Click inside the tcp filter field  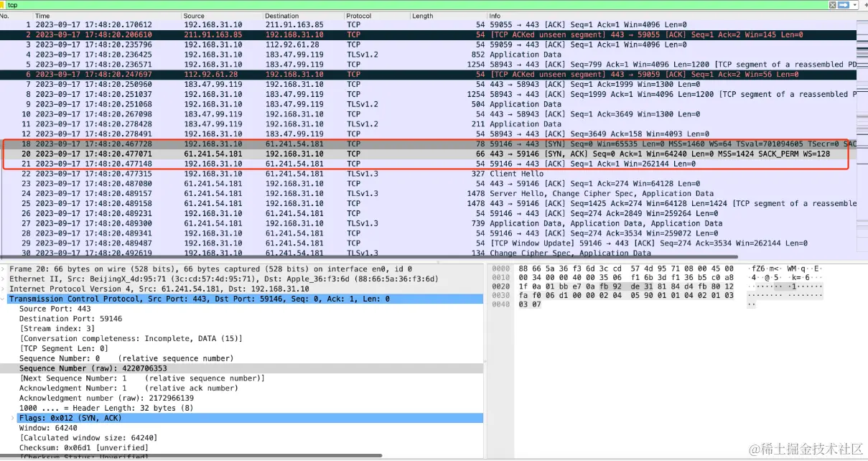pos(416,5)
